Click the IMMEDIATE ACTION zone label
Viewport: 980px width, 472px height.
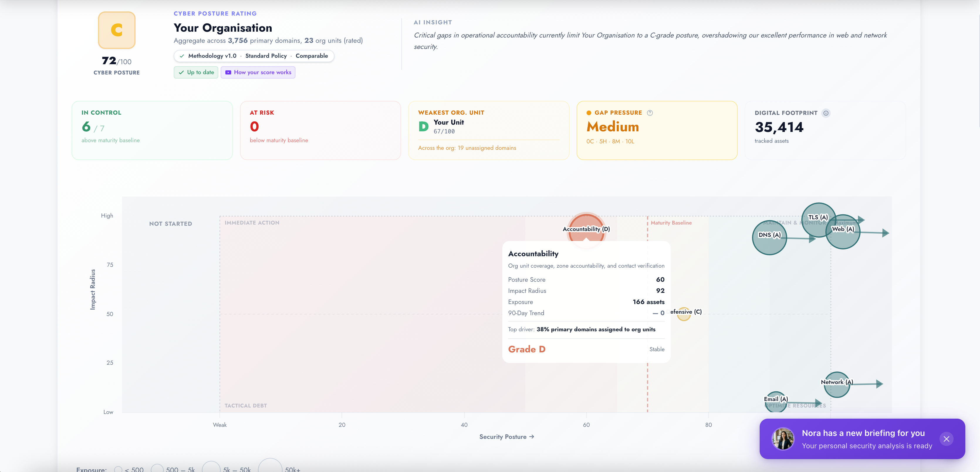(252, 223)
